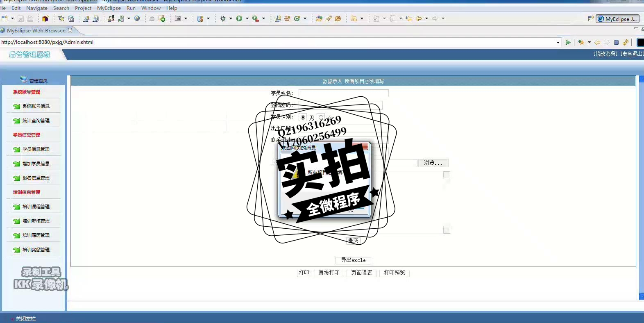Click the Print toolbar icon

tap(30, 18)
